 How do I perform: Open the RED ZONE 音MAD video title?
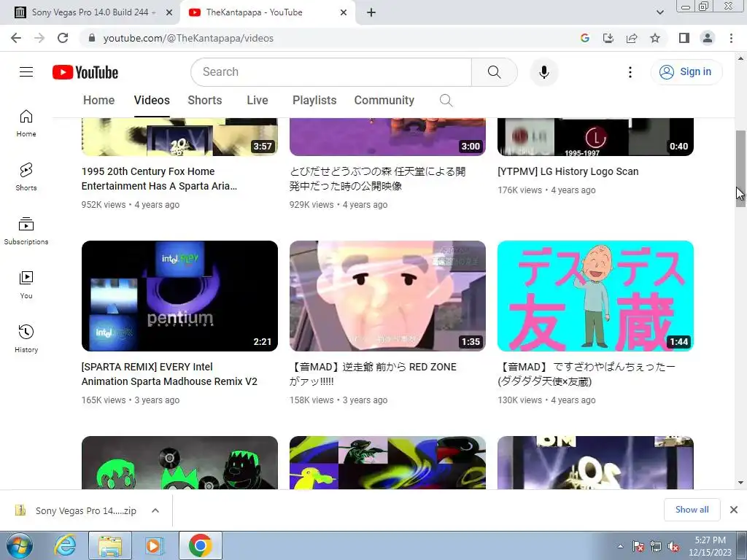[x=373, y=374]
